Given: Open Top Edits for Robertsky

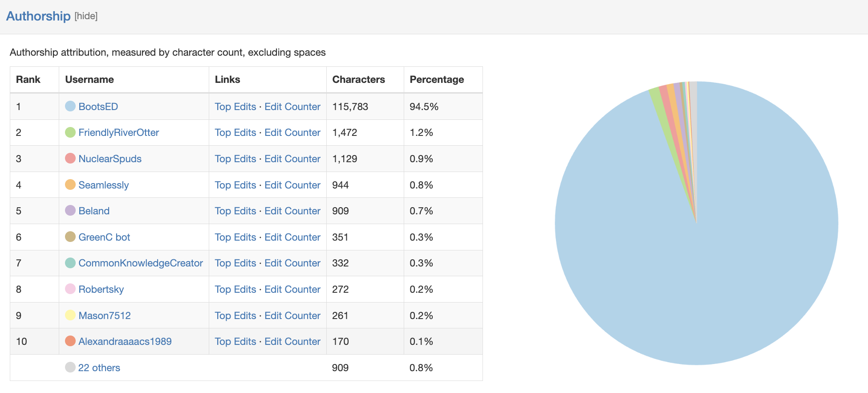Looking at the screenshot, I should [235, 289].
